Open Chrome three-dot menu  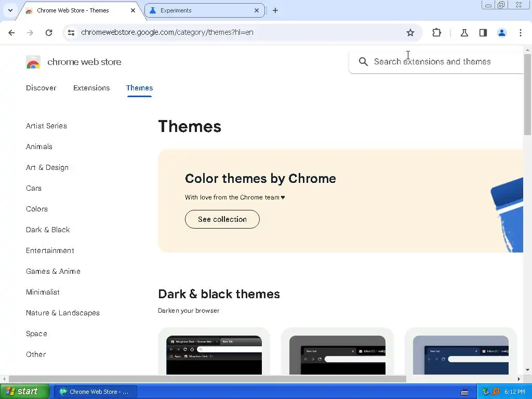[x=521, y=33]
